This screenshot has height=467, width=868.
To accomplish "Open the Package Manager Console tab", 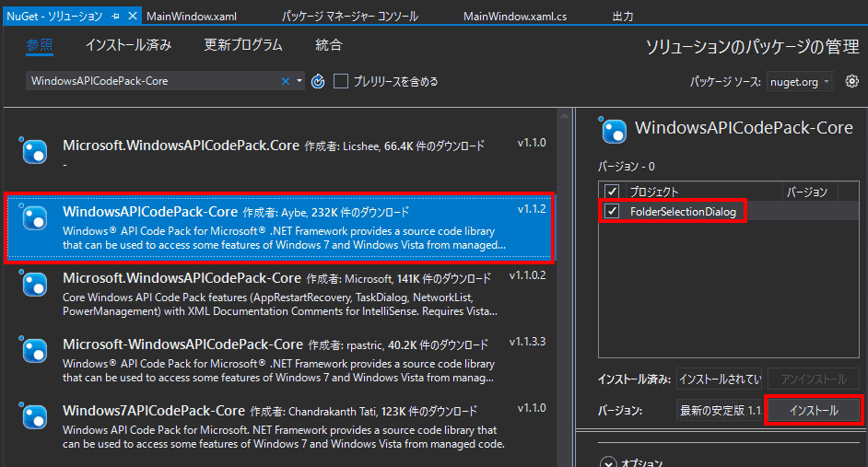I will coord(350,17).
